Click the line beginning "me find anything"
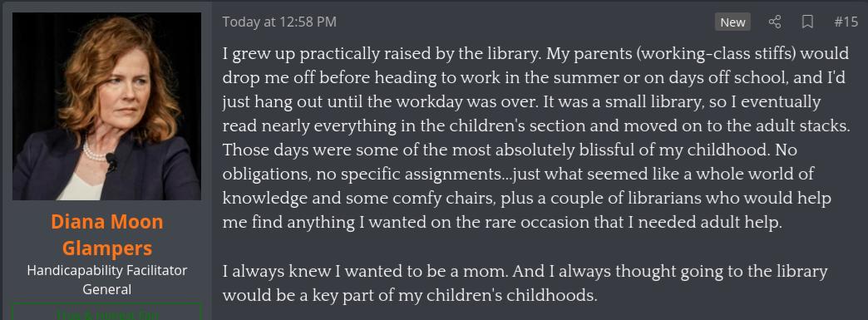The image size is (868, 320). pos(502,223)
